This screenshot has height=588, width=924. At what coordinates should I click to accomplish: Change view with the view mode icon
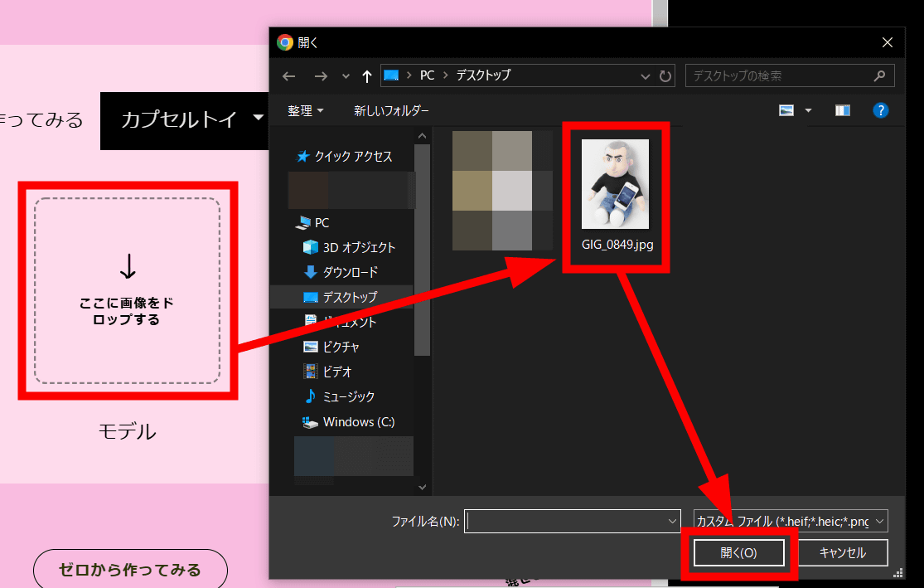click(786, 110)
